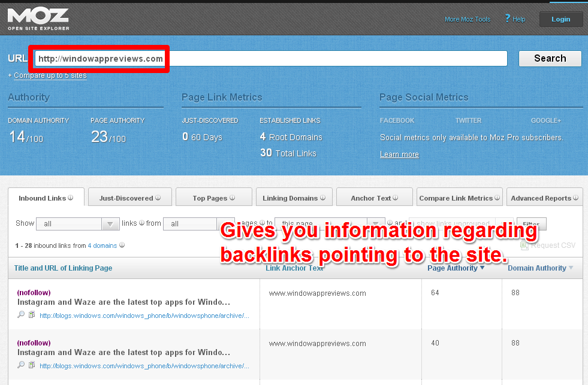Open 'Compare up to 5 sites' link
The height and width of the screenshot is (385, 588).
click(50, 75)
